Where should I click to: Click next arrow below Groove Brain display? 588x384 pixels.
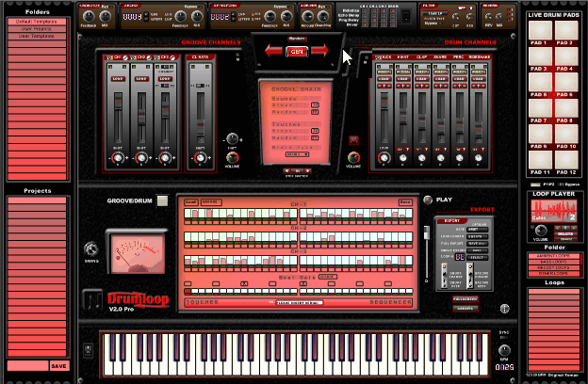tap(307, 171)
